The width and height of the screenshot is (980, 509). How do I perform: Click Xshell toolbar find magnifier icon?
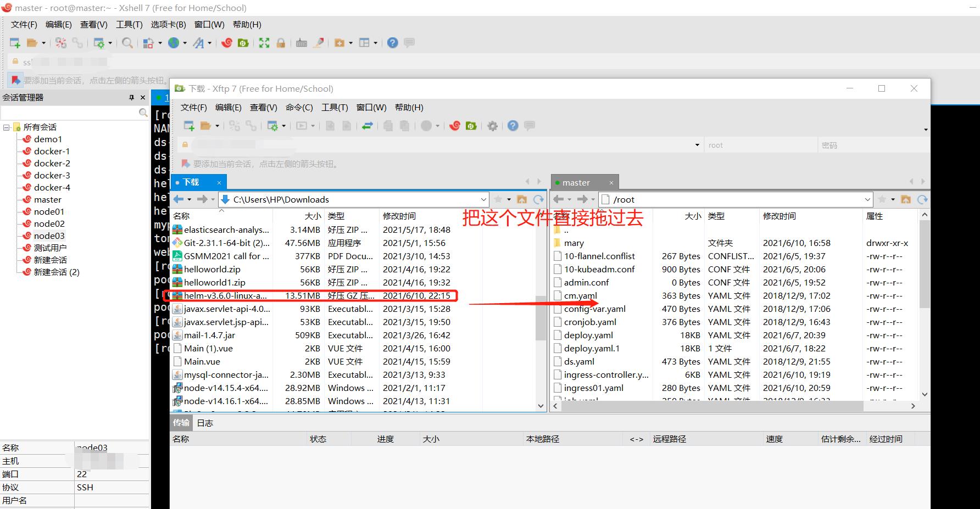(127, 43)
